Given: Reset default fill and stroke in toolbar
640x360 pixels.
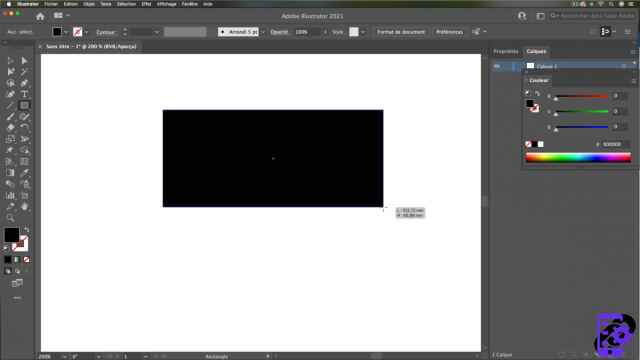Looking at the screenshot, I should point(6,248).
